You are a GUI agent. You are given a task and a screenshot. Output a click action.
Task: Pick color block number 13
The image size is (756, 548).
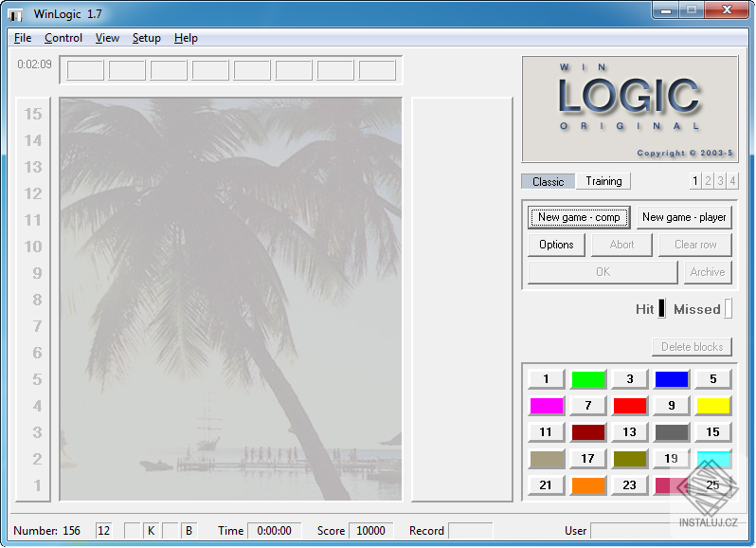[630, 432]
